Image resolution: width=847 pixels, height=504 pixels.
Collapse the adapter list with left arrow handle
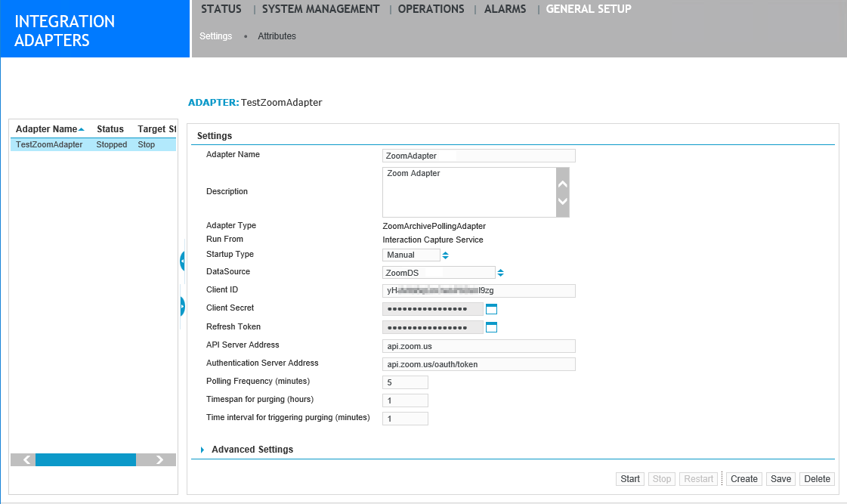pos(183,261)
